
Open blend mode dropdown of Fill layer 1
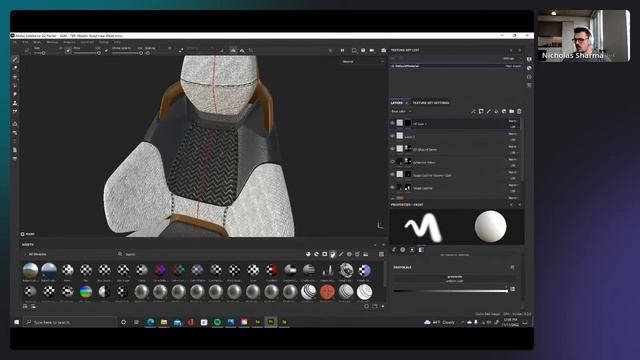click(513, 121)
